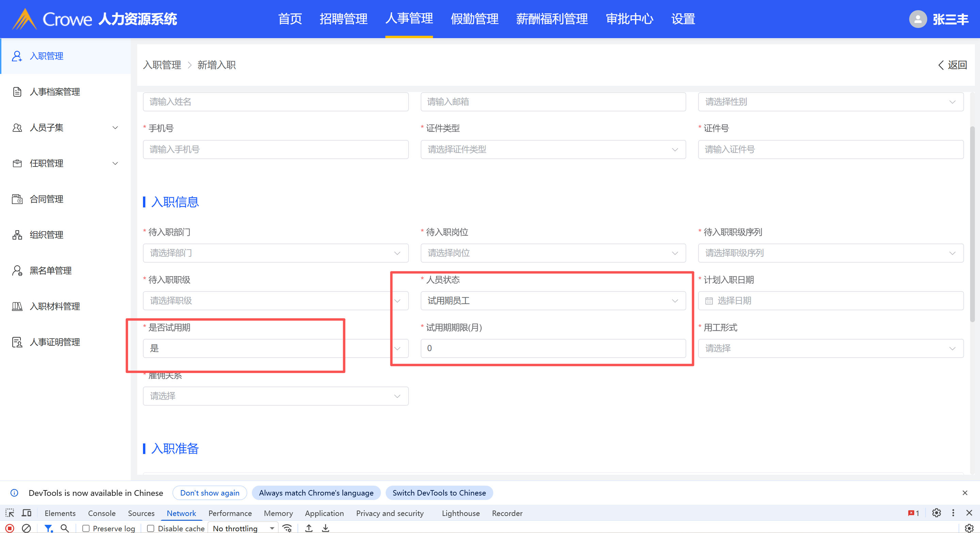980x533 pixels.
Task: Expand the 人员子集 sidebar submenu
Action: coord(115,127)
